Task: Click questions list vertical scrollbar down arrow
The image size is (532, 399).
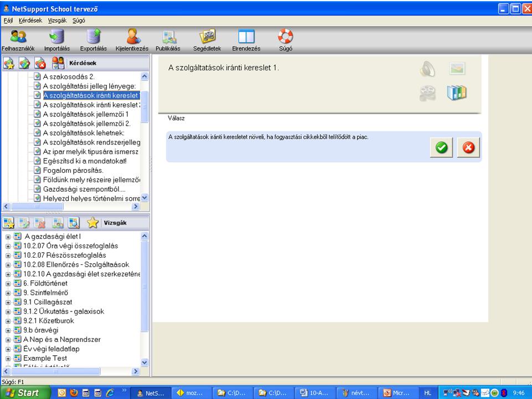Action: click(x=145, y=197)
